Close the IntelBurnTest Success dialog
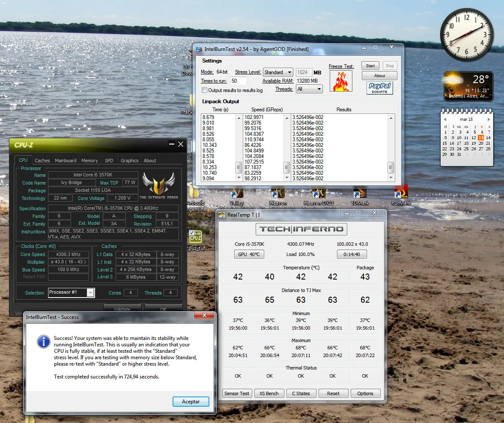504x423 pixels. (204, 315)
